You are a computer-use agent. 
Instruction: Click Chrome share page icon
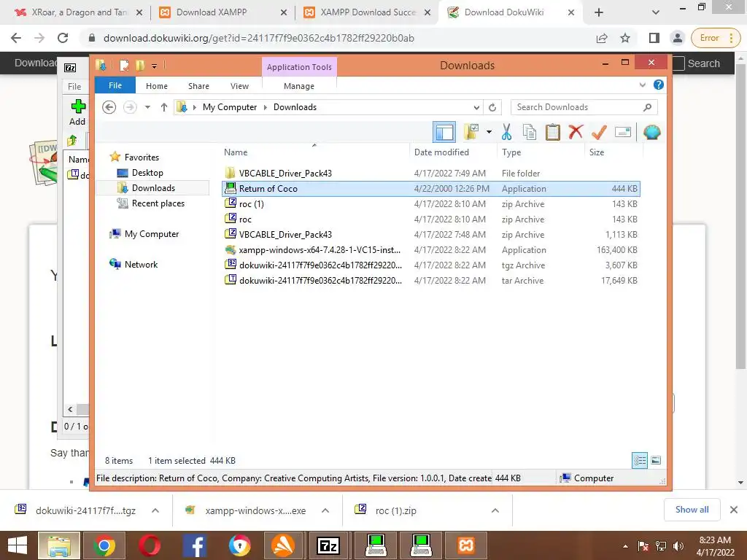click(x=602, y=38)
